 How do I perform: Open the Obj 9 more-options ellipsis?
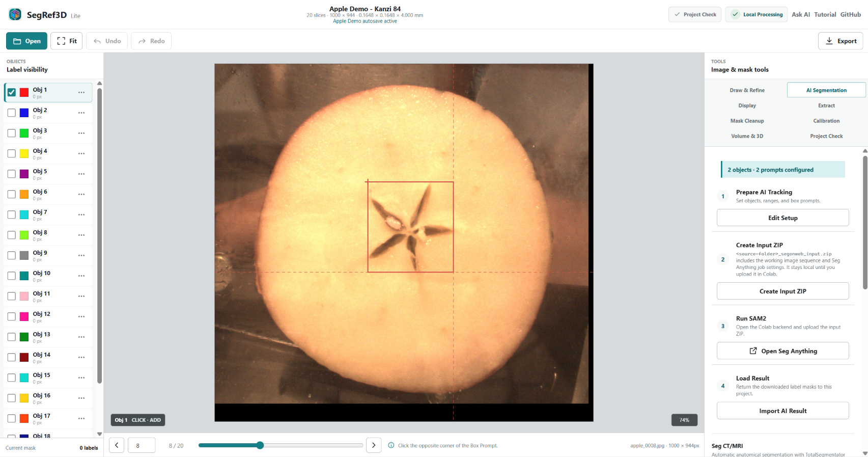point(81,255)
